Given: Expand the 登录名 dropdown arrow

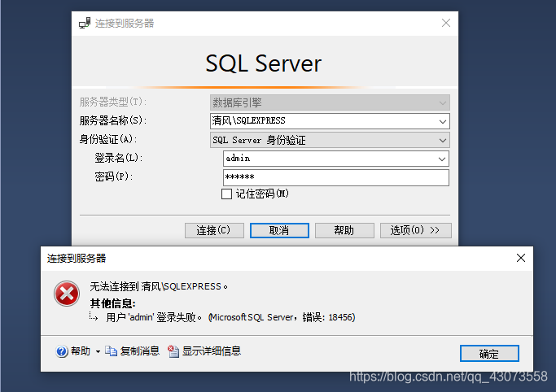Looking at the screenshot, I should (442, 159).
